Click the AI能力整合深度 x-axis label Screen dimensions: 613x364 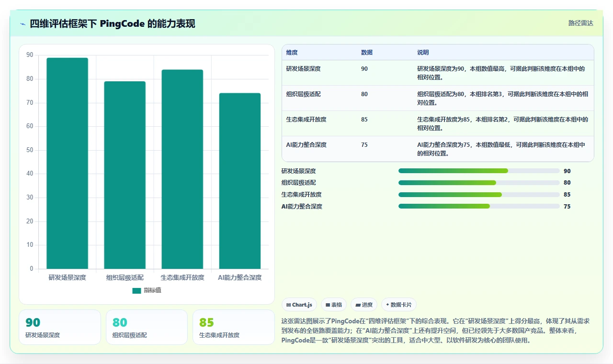click(240, 278)
